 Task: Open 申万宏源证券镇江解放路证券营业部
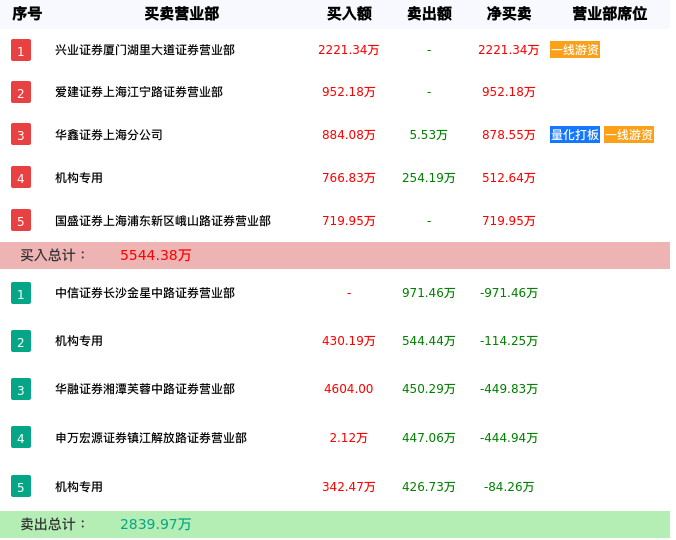click(x=151, y=438)
